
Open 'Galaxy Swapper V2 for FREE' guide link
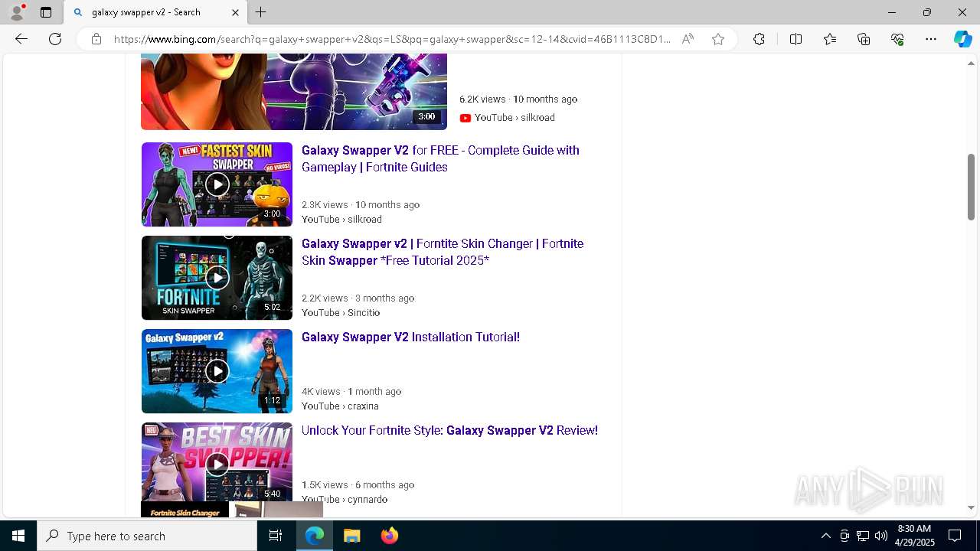click(x=440, y=158)
